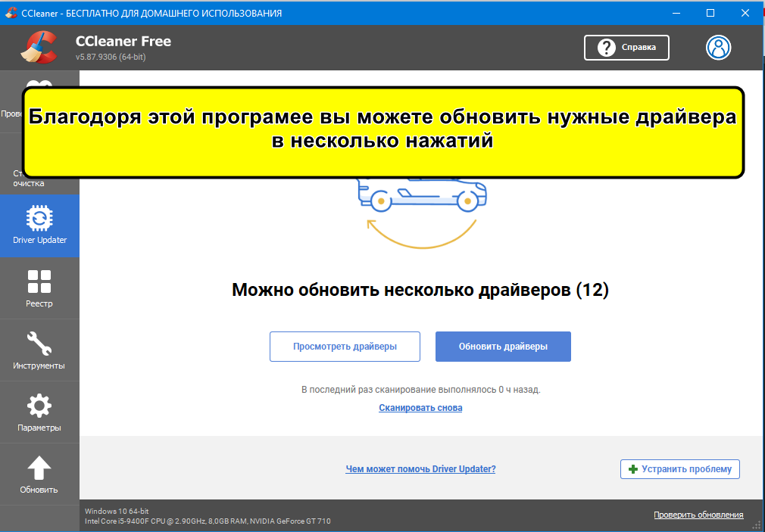Click the yellow caption banner overlay

pos(383,132)
